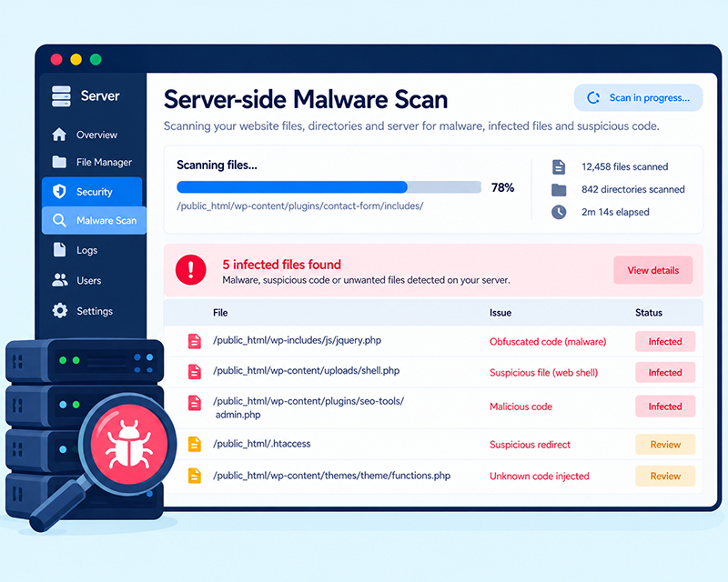The height and width of the screenshot is (582, 728).
Task: Open File Manager in sidebar
Action: click(92, 162)
